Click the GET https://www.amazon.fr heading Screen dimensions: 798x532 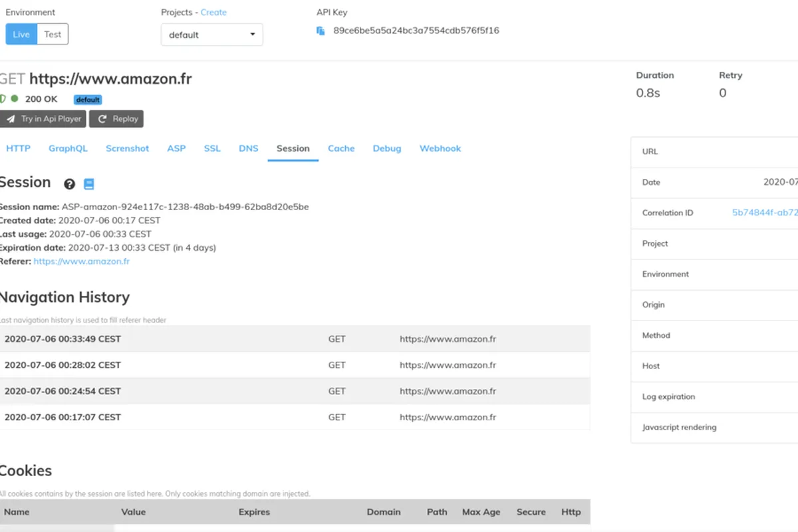(96, 78)
